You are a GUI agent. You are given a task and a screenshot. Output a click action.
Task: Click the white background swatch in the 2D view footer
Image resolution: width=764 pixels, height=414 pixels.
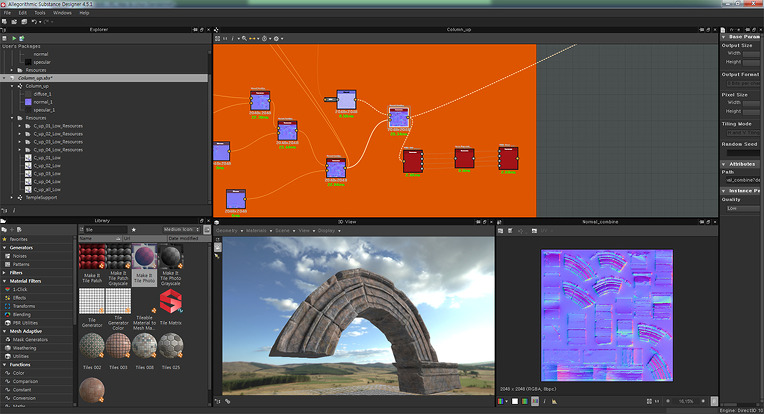515,401
